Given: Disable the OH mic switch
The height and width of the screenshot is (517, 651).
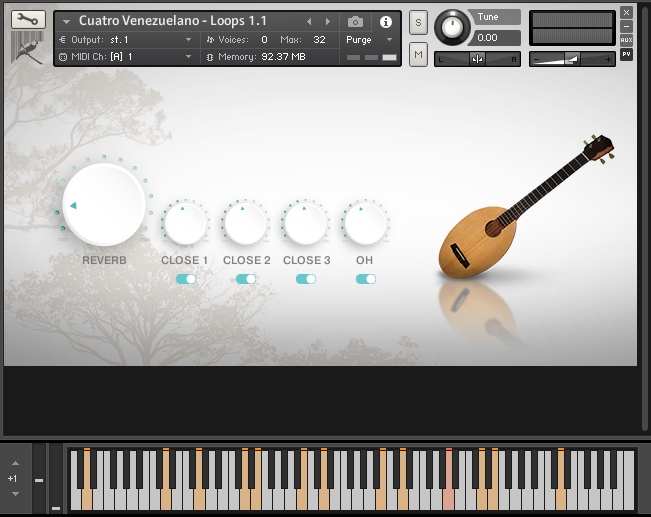Looking at the screenshot, I should coord(366,279).
